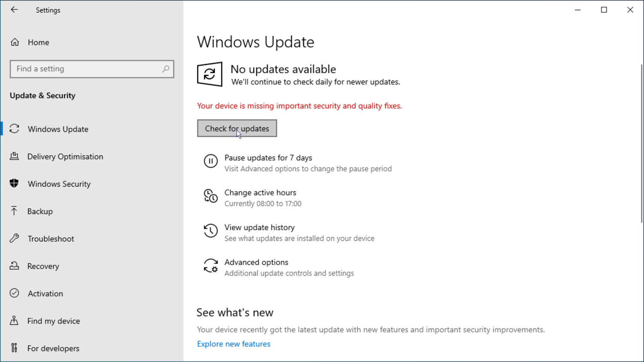The height and width of the screenshot is (362, 644).
Task: Click the Update & Security section title
Action: (x=42, y=95)
